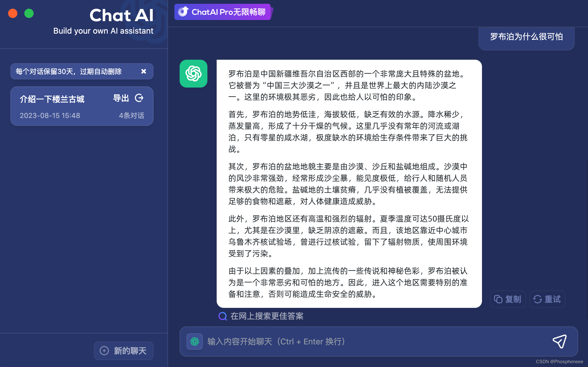
Task: Dismiss the 30-day retention notice
Action: (x=143, y=71)
